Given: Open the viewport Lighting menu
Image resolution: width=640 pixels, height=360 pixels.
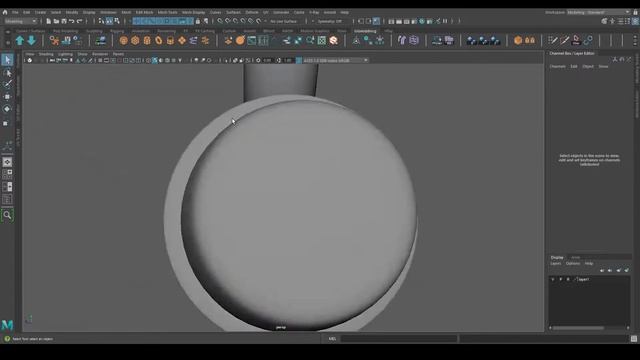Looking at the screenshot, I should pos(65,54).
